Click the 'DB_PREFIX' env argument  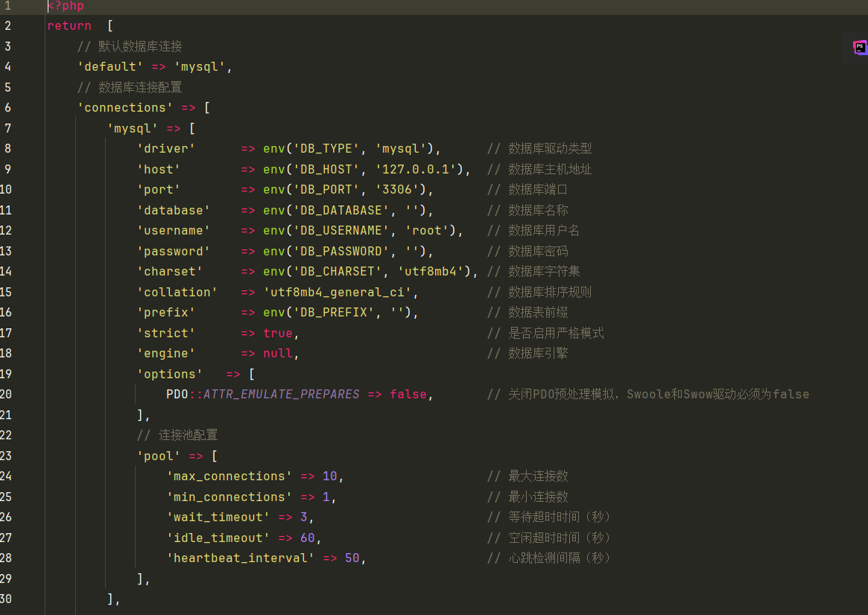coord(334,313)
